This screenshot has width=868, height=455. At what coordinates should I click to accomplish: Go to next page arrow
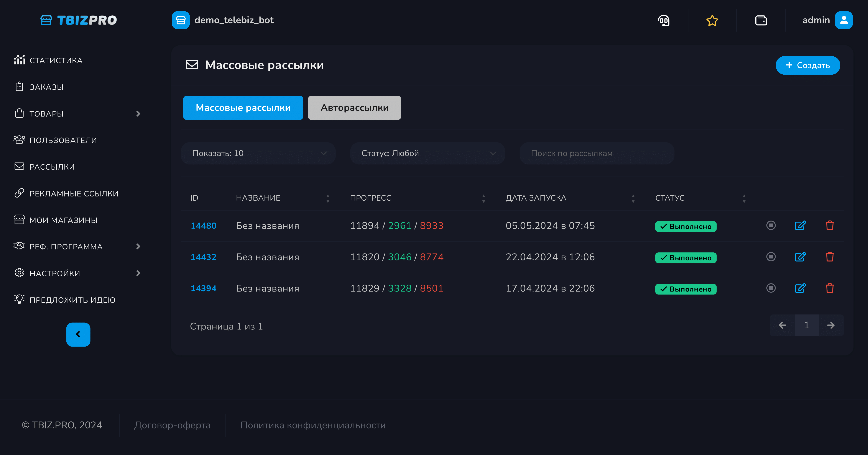pos(831,325)
